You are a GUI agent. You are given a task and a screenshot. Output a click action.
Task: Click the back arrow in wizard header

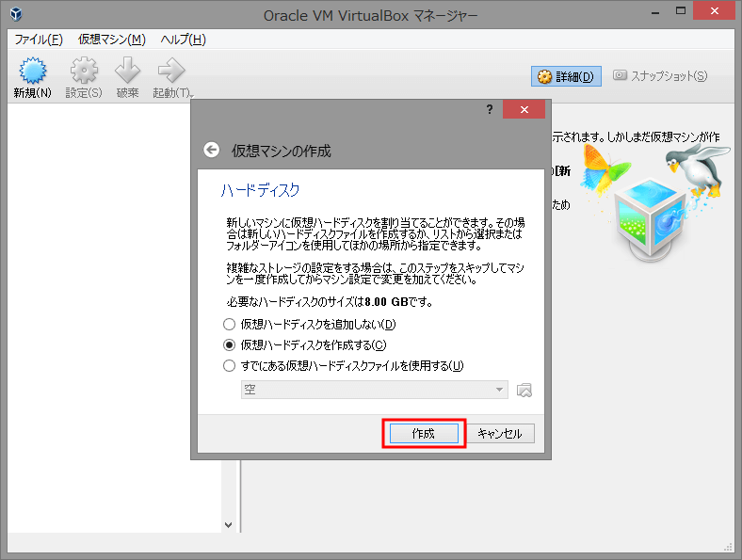[x=212, y=150]
